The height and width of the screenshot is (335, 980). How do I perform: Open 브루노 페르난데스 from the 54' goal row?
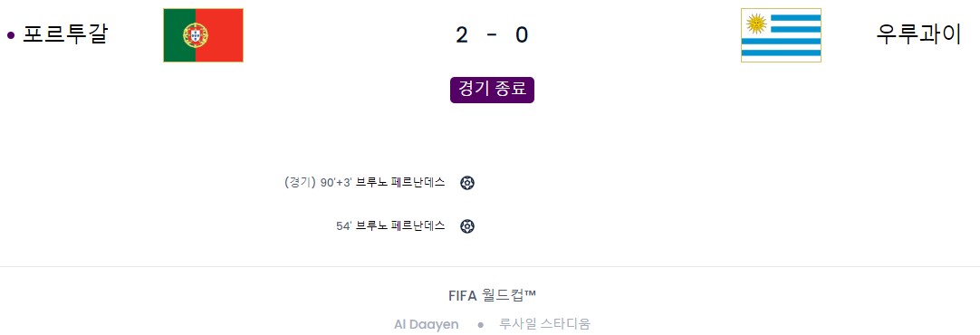click(x=400, y=225)
